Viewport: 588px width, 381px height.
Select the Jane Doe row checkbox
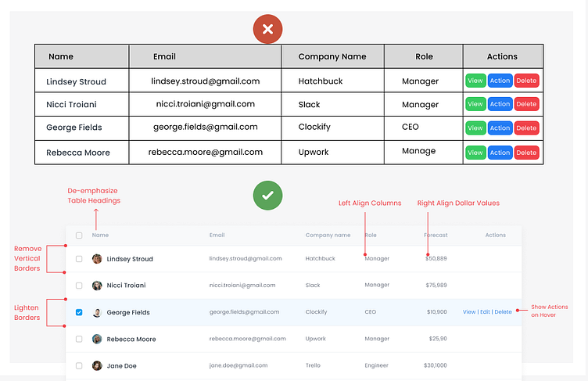point(79,365)
